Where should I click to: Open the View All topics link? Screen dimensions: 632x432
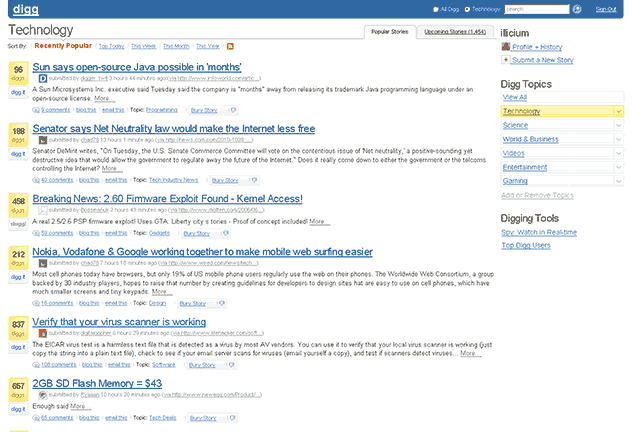(515, 97)
